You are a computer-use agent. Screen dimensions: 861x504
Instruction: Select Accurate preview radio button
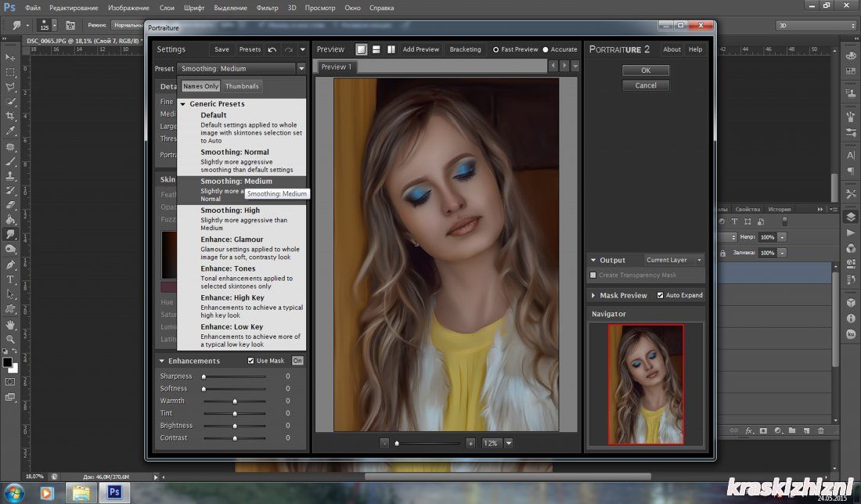click(x=546, y=49)
